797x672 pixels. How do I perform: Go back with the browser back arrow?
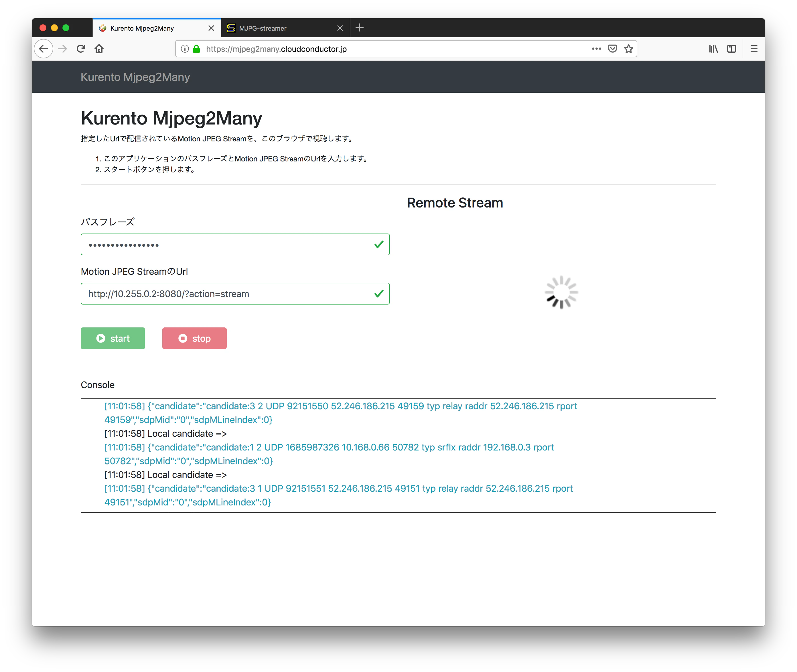click(44, 49)
